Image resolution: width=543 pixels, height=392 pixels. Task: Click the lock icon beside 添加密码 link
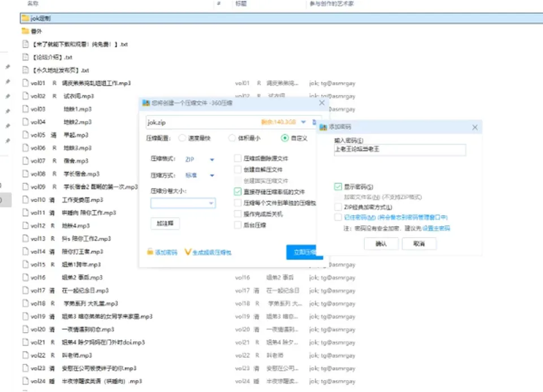tap(150, 252)
